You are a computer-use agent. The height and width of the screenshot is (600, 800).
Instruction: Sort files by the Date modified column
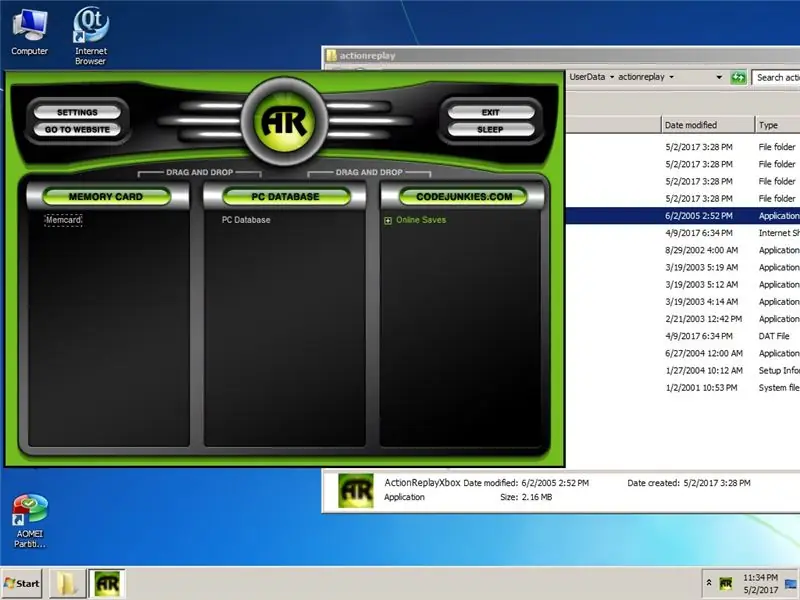(x=708, y=125)
